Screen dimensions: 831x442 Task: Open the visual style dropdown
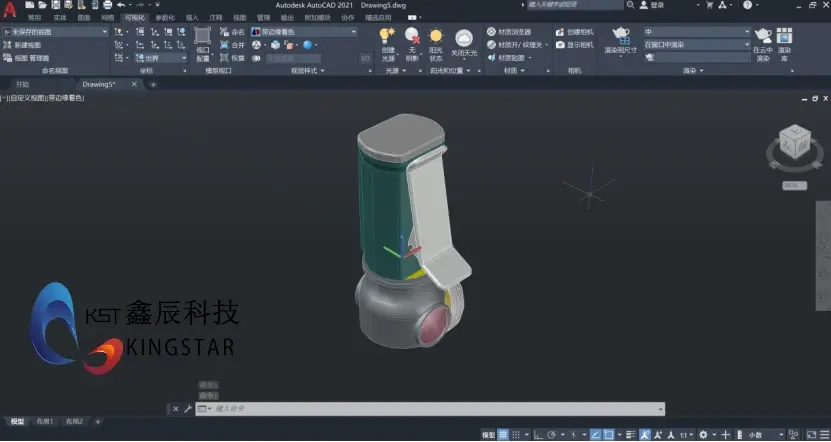point(304,32)
